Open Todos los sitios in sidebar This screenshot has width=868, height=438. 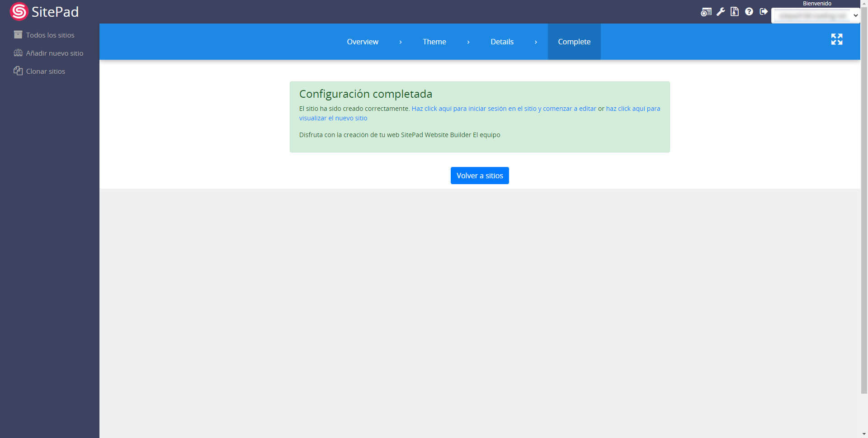[50, 35]
